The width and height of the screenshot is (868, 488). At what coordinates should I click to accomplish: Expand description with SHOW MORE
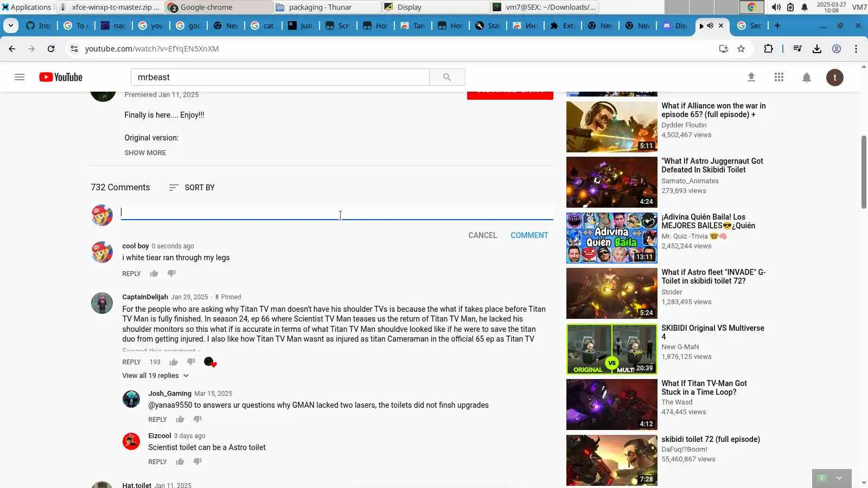[145, 153]
